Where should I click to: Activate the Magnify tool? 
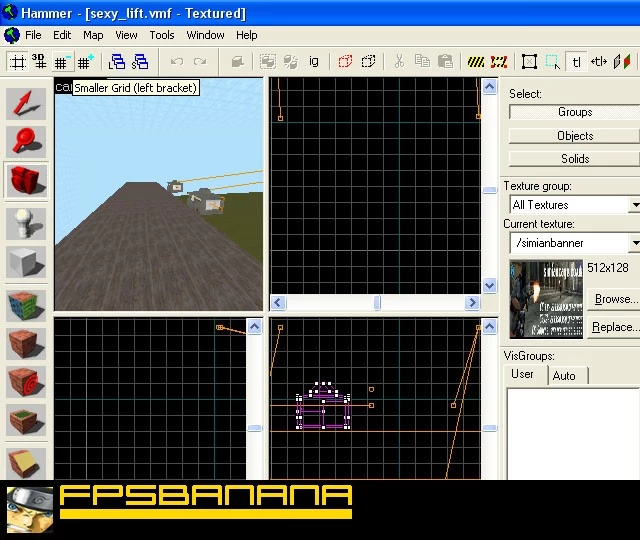pyautogui.click(x=26, y=142)
